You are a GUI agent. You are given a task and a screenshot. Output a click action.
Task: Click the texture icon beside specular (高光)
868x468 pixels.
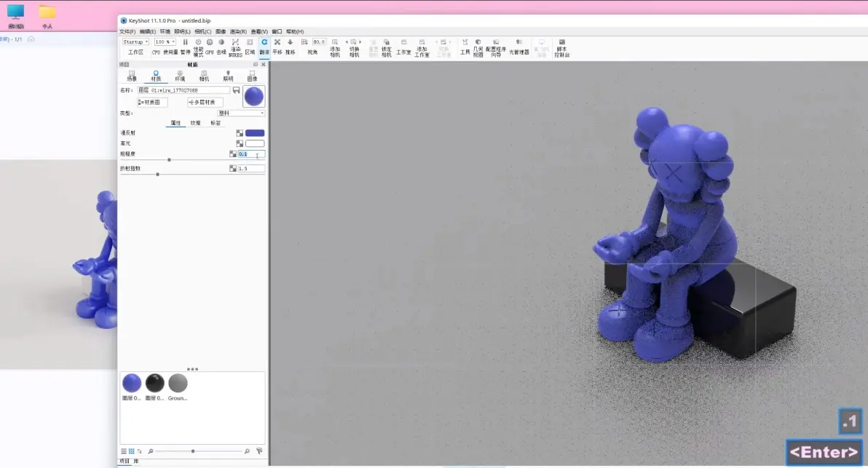click(x=240, y=143)
